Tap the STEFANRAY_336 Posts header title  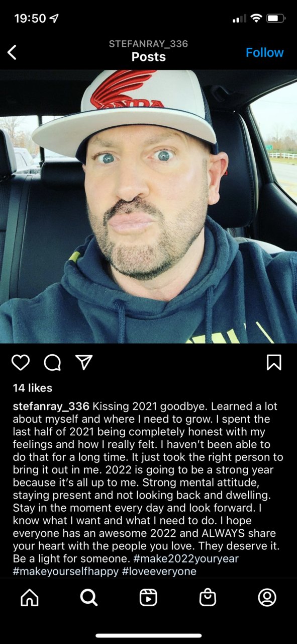[148, 50]
